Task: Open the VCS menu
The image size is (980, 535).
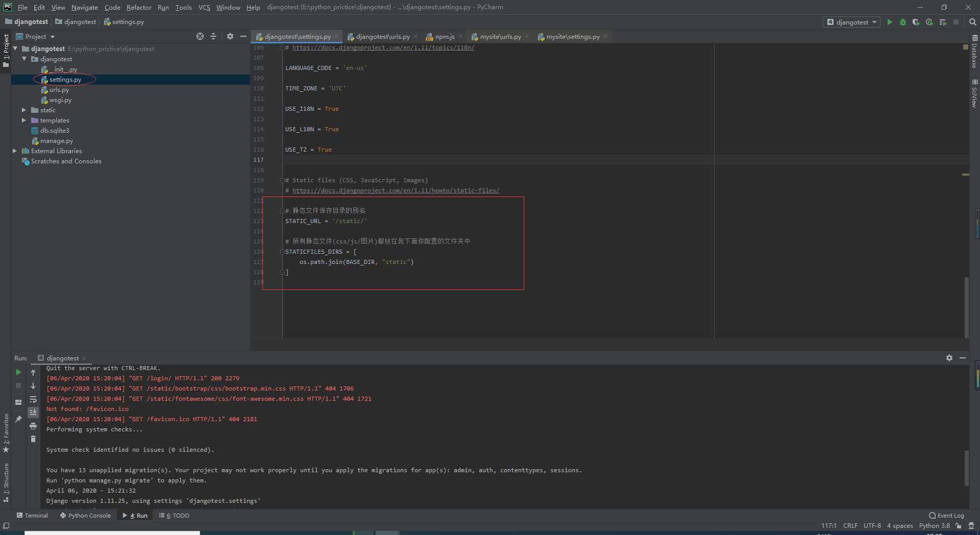Action: tap(204, 7)
